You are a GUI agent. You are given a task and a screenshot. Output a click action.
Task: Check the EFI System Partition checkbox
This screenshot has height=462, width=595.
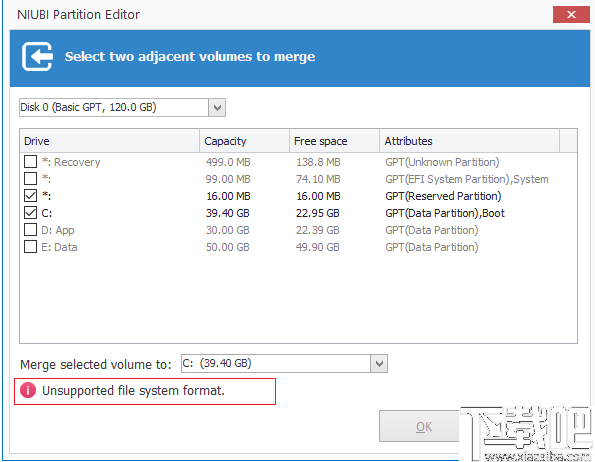[x=30, y=178]
